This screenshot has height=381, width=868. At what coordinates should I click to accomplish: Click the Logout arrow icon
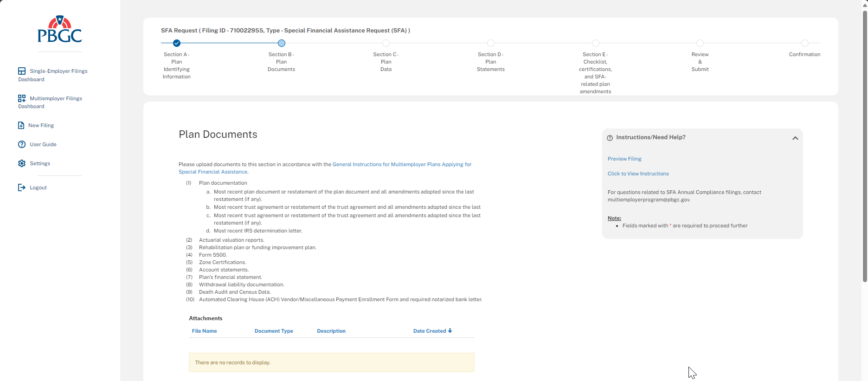pyautogui.click(x=21, y=187)
